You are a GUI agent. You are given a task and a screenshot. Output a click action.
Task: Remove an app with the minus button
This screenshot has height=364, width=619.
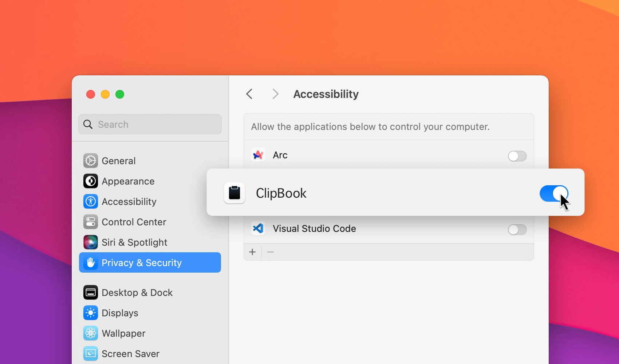(x=271, y=252)
